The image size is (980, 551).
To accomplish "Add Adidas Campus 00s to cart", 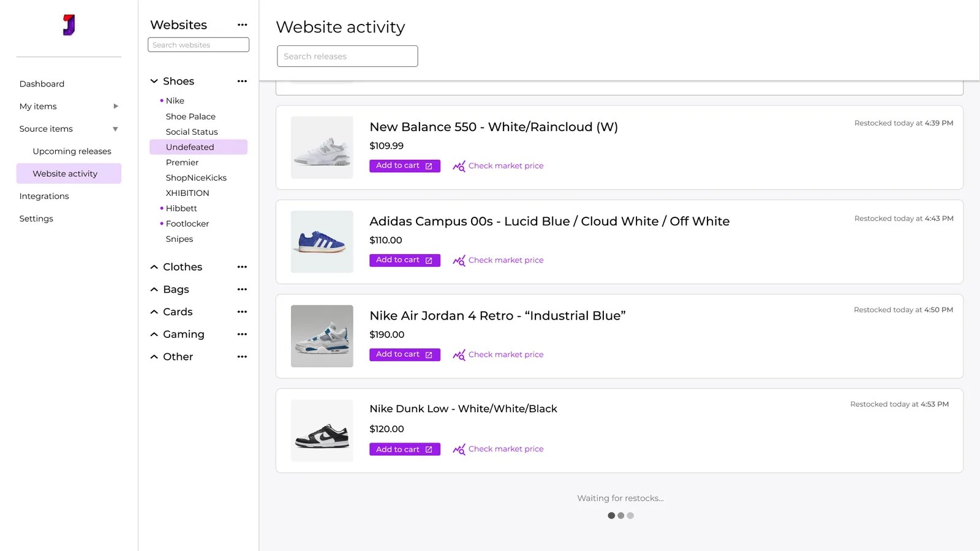I will [405, 260].
